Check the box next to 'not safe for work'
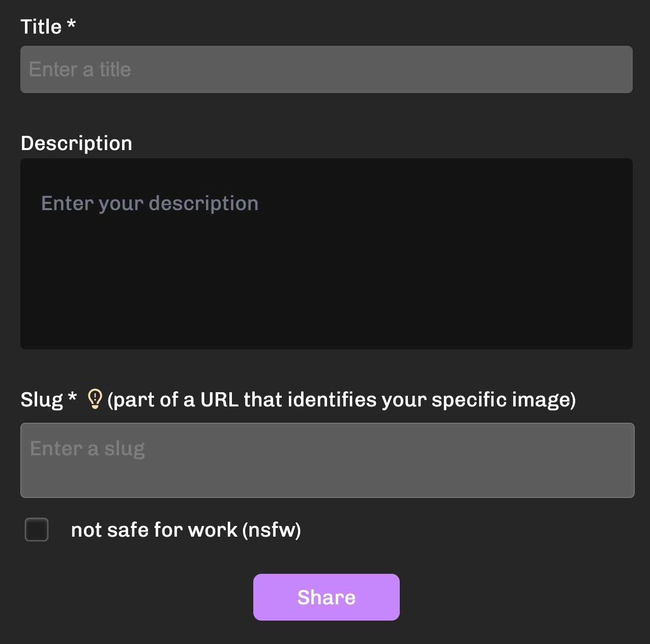Viewport: 650px width, 644px height. click(36, 529)
